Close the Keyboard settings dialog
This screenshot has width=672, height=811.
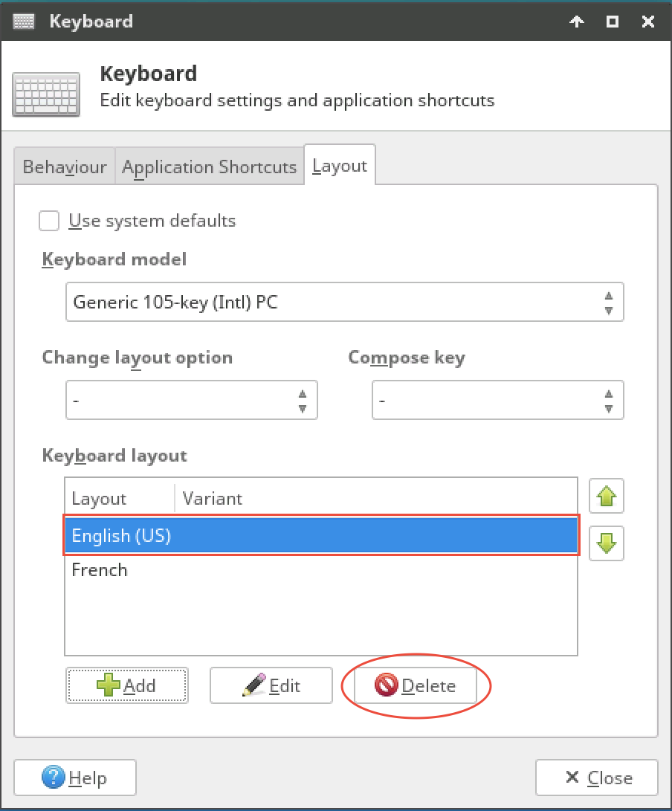(596, 778)
